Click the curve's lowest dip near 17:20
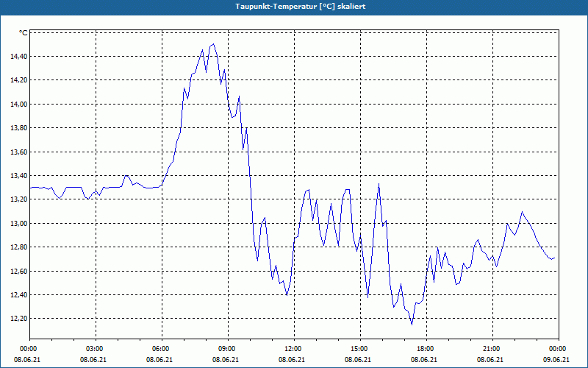The image size is (588, 368). (x=412, y=325)
